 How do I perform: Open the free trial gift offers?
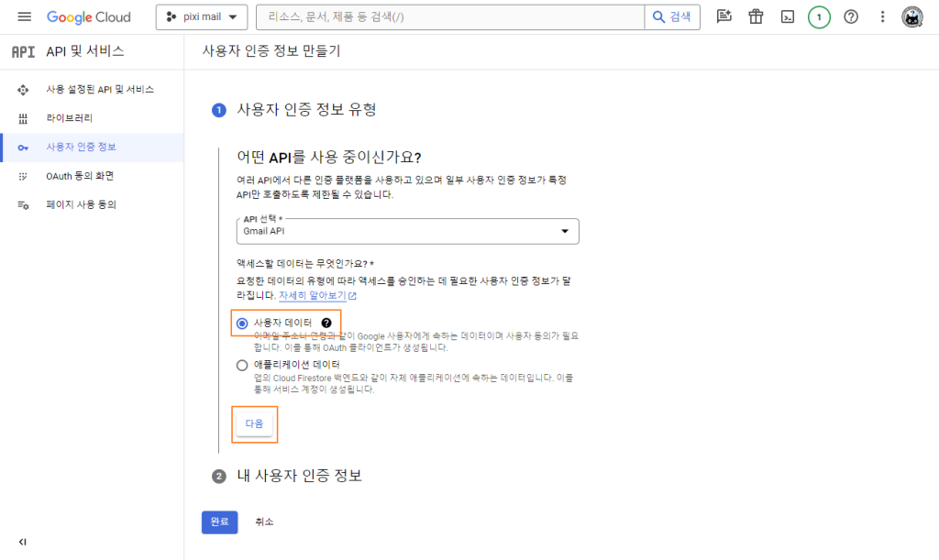click(x=755, y=16)
